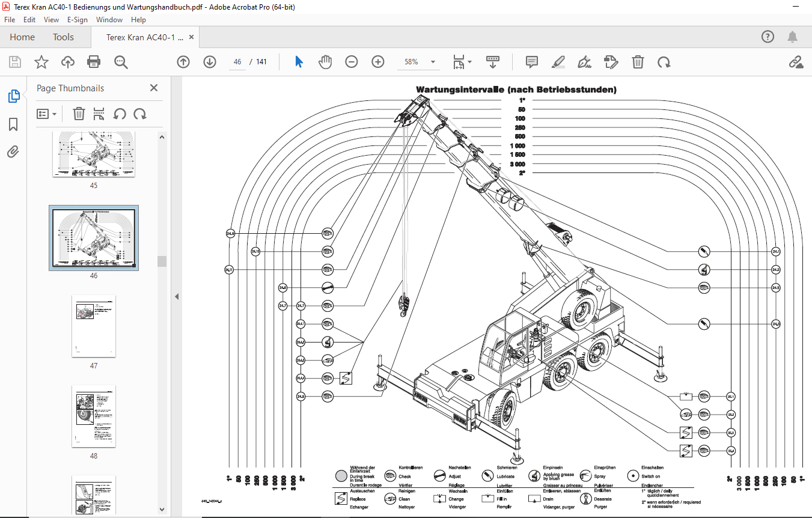The image size is (812, 518).
Task: Select the arrow Selection tool
Action: tap(299, 62)
